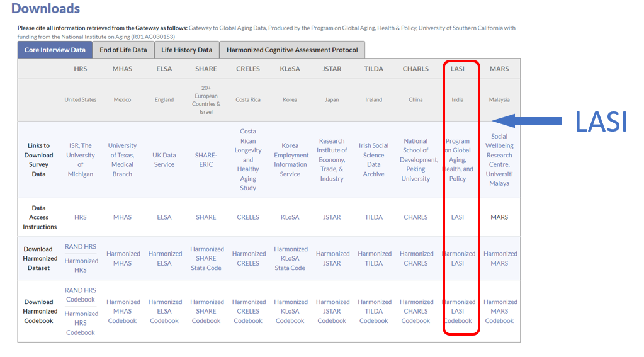Open University of Texas Medical Branch link

(x=122, y=160)
